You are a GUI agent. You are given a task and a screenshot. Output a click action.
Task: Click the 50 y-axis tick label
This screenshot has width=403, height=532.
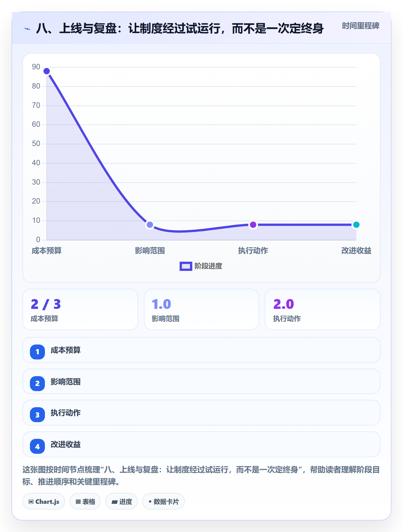click(x=36, y=144)
